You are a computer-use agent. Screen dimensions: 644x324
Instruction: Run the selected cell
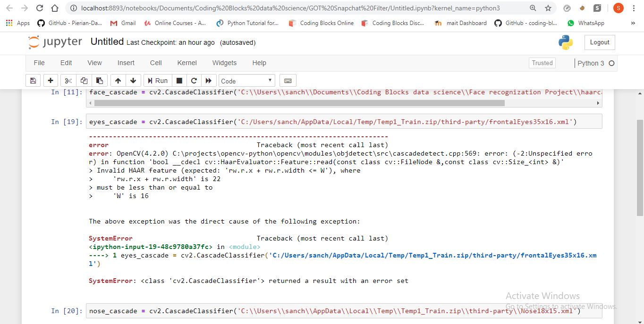[158, 81]
